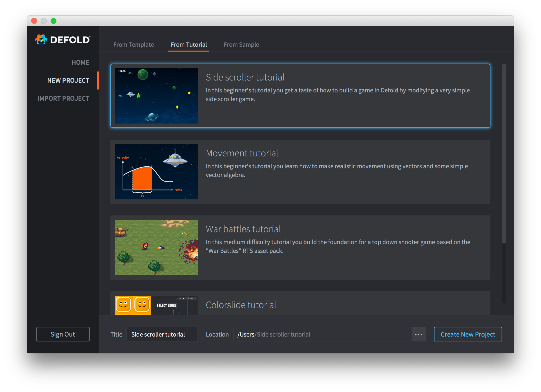Open IMPORT PROJECT section
The width and height of the screenshot is (541, 392).
click(63, 98)
